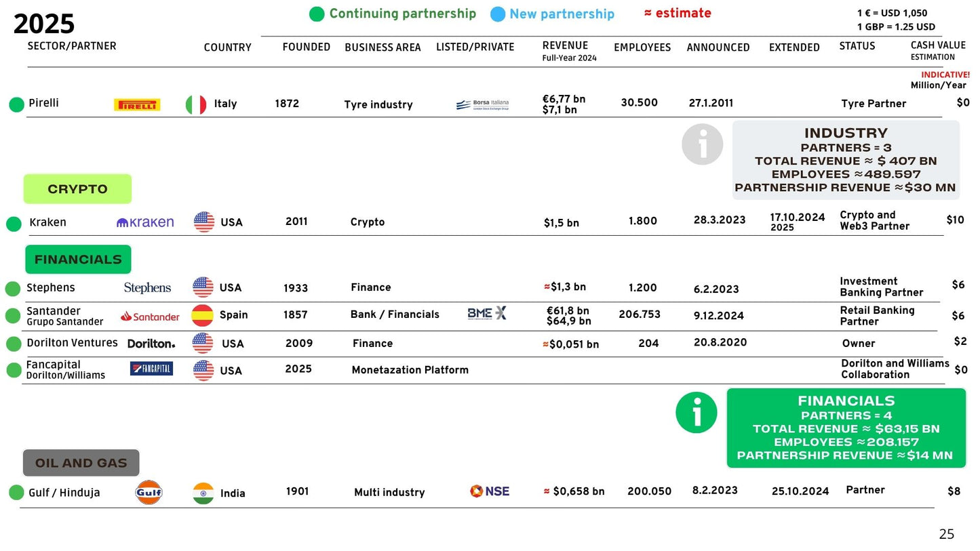Click the NSE stock exchange logo
Screen dimensions: 980x551
point(489,491)
